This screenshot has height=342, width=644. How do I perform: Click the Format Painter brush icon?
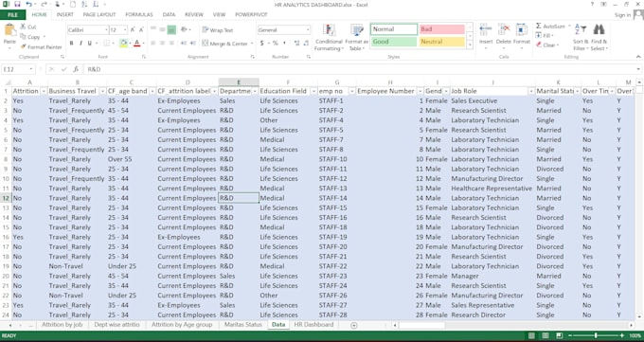point(24,46)
